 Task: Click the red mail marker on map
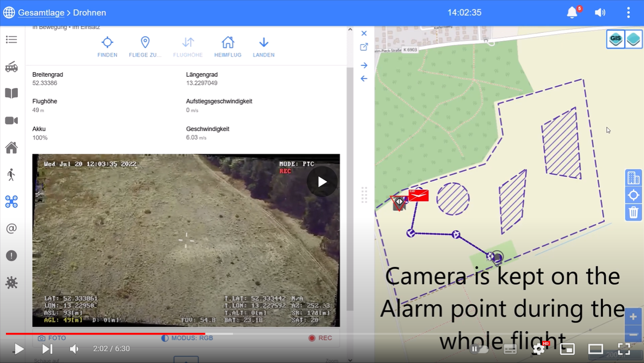point(418,195)
